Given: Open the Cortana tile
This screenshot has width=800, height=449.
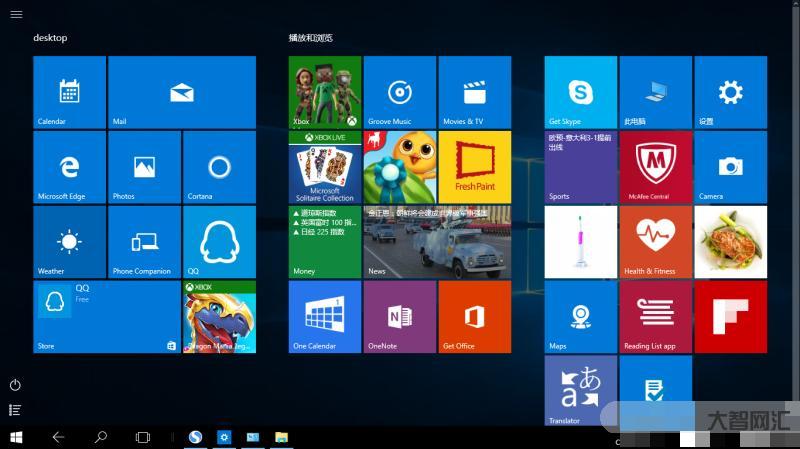Looking at the screenshot, I should tap(219, 167).
